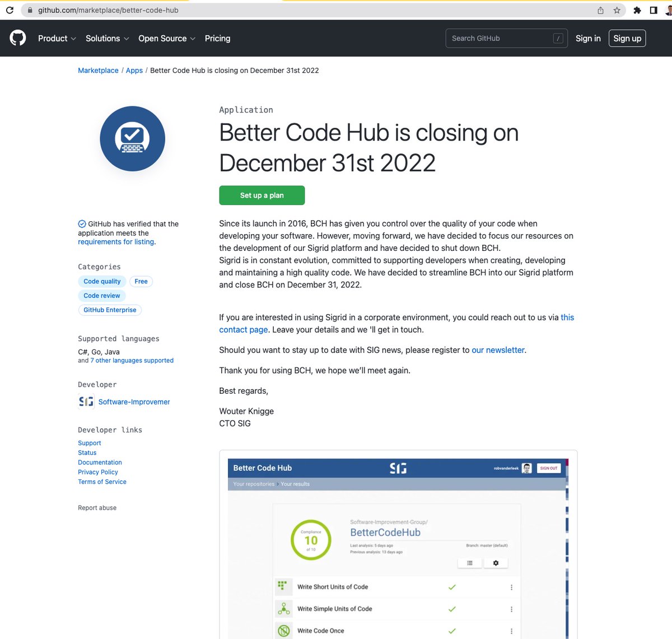
Task: Click the SIG developer logo icon
Action: pyautogui.click(x=86, y=402)
